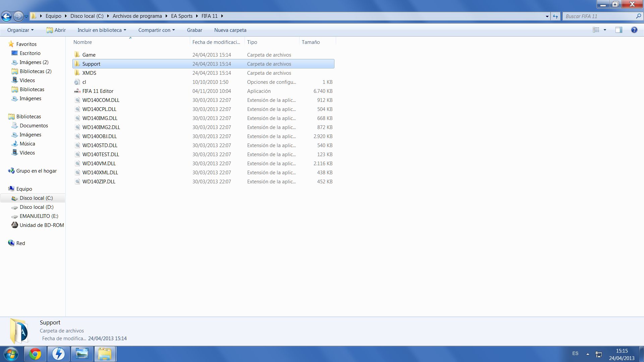Open Disco local (D:) drive
Image resolution: width=644 pixels, height=362 pixels.
[36, 207]
